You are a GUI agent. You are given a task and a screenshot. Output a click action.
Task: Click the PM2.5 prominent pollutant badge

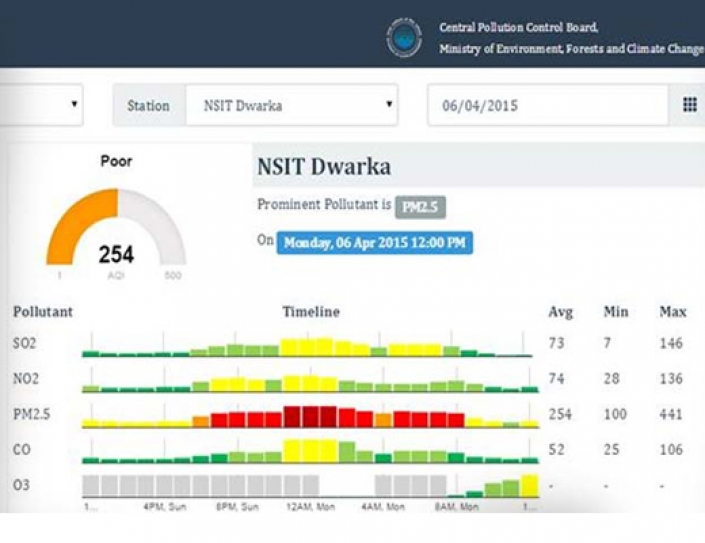pyautogui.click(x=420, y=207)
